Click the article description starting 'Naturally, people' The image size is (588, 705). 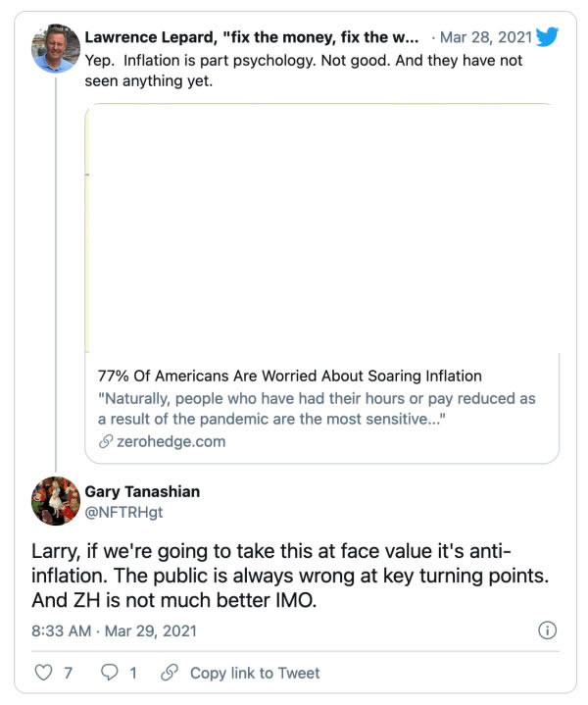[x=317, y=409]
